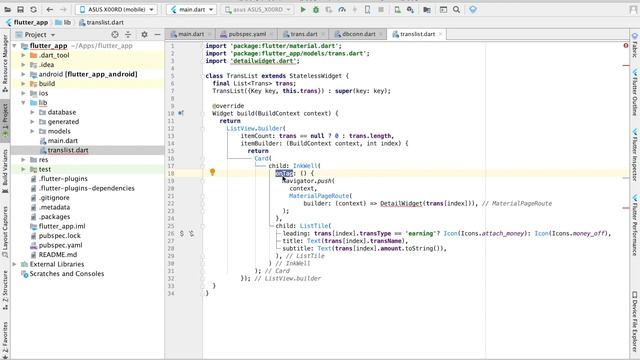
Task: Expand the database folder arrow
Action: (x=33, y=112)
